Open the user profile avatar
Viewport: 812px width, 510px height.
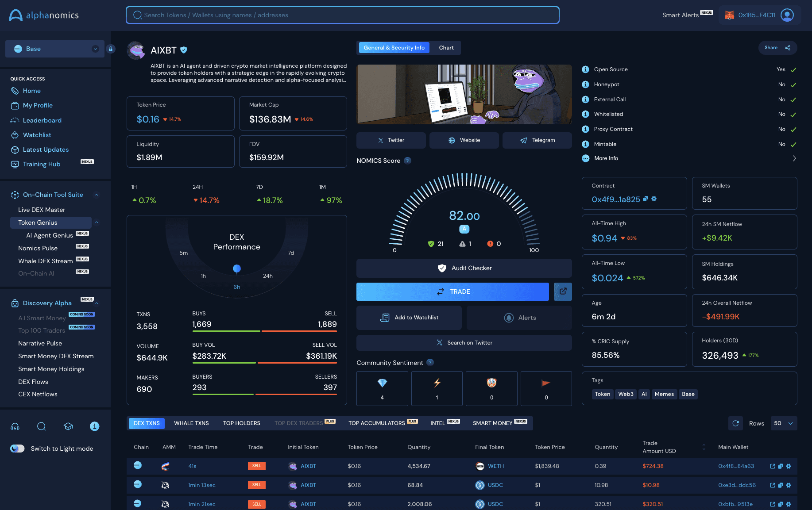[787, 15]
